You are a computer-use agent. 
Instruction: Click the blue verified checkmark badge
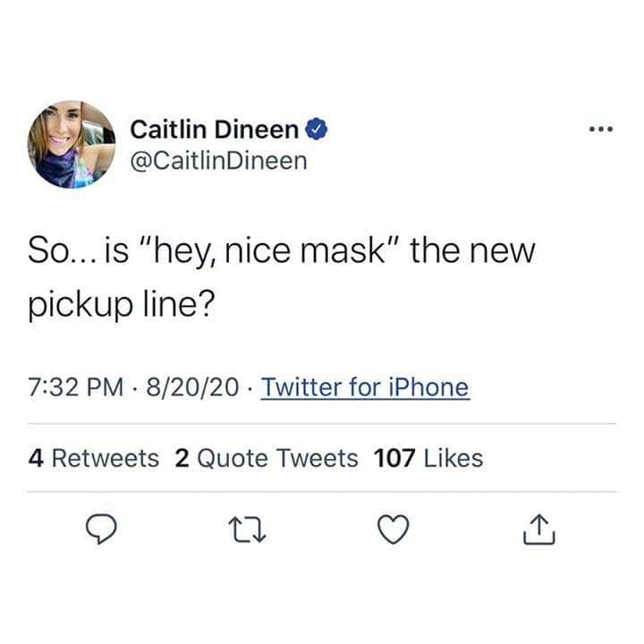click(x=316, y=129)
